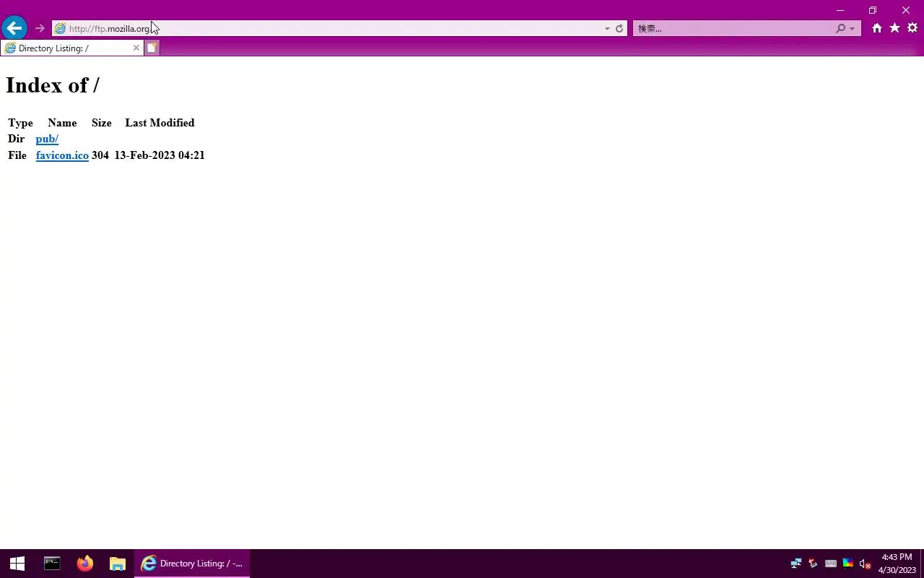The height and width of the screenshot is (578, 924).
Task: Click the Type column header
Action: (20, 123)
